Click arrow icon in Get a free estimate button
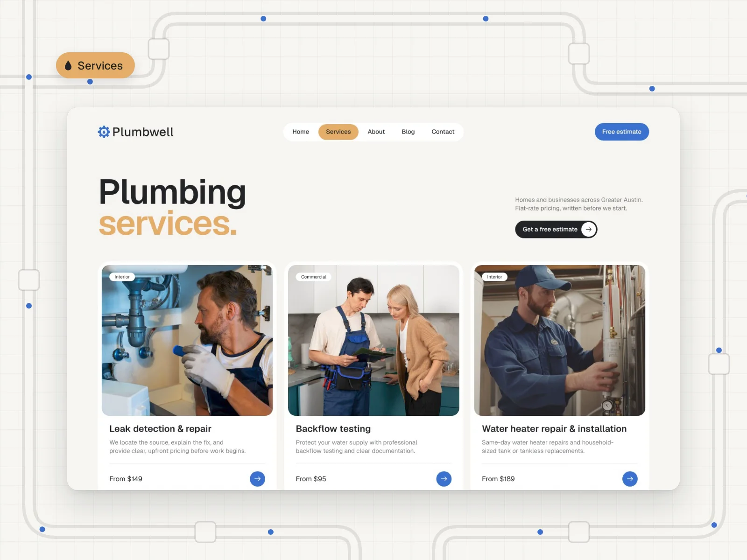Screen dimensions: 747x560 click(x=588, y=229)
